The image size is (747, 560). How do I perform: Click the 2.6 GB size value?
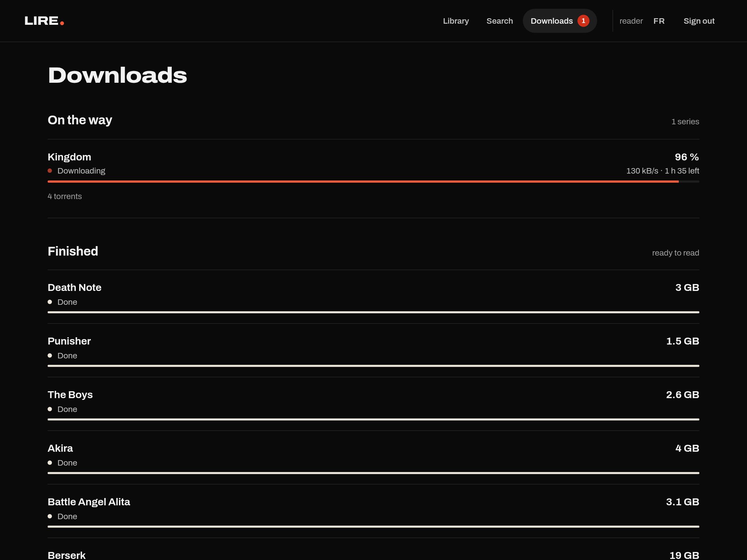[682, 394]
